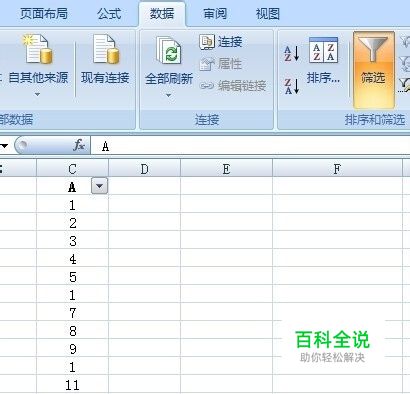Image resolution: width=410 pixels, height=394 pixels.
Task: Select the 数据 ribbon tab
Action: click(162, 14)
